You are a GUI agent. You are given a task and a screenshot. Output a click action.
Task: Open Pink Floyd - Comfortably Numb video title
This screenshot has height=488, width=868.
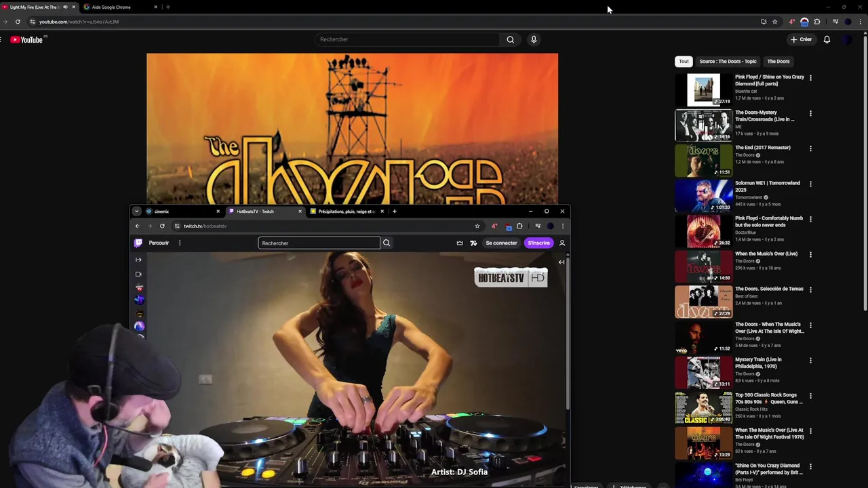point(769,222)
